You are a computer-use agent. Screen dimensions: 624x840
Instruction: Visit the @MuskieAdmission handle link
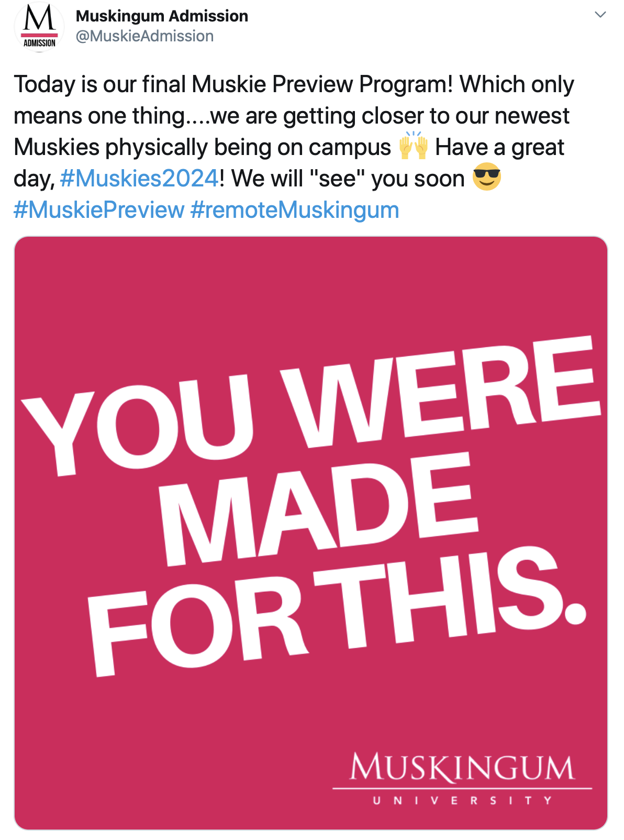pos(145,36)
